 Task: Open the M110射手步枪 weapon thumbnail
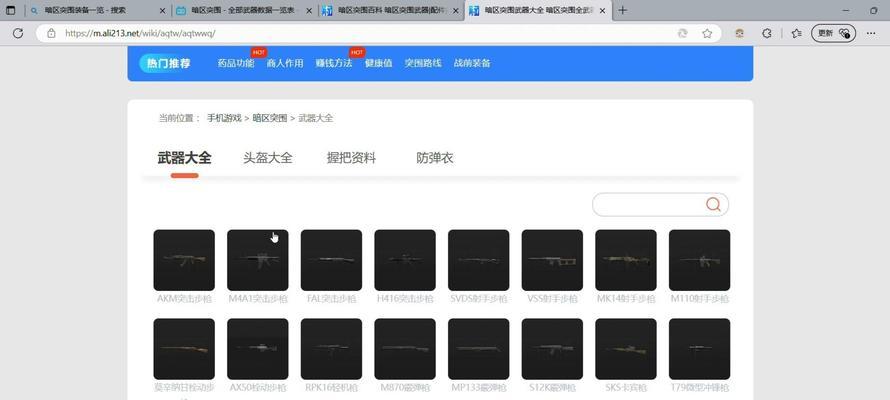click(x=699, y=260)
